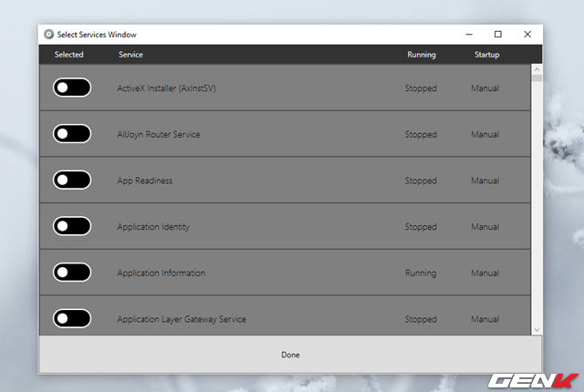
Task: Click the Stopped status of AllJoyn Router Service
Action: click(x=421, y=134)
